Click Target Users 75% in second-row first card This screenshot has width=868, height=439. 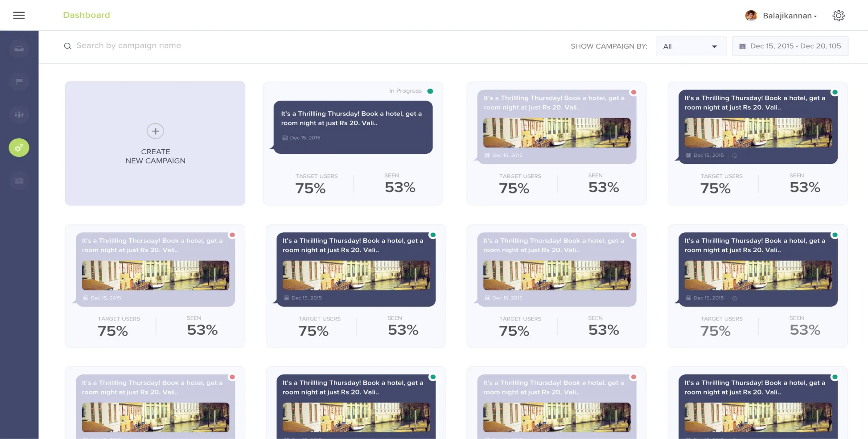[x=119, y=327]
